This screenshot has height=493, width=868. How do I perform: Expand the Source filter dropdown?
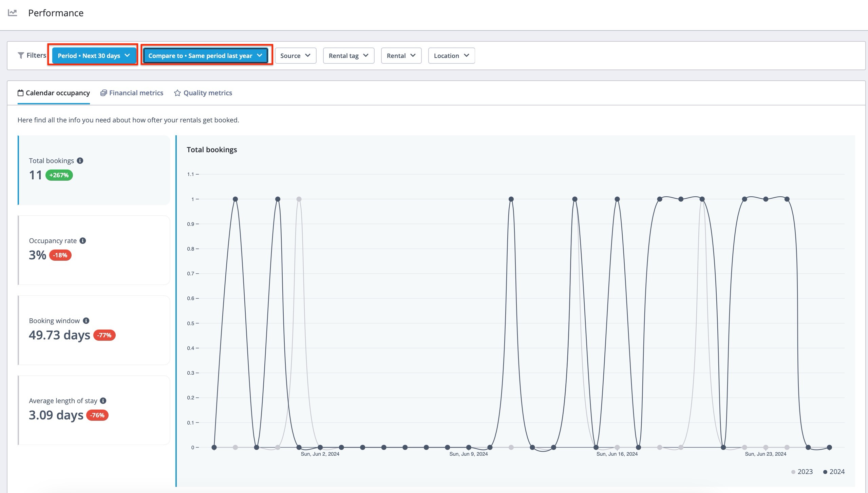(x=295, y=56)
